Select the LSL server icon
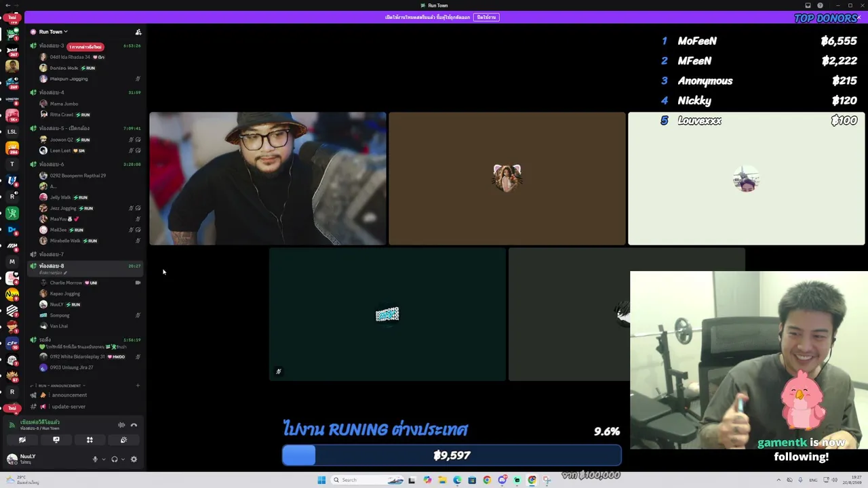Image resolution: width=868 pixels, height=488 pixels. coord(12,131)
